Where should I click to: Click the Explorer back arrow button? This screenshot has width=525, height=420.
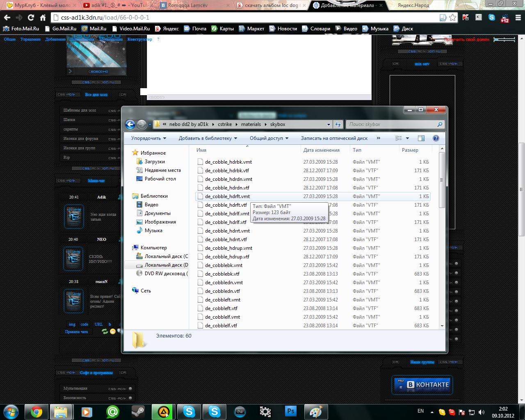pyautogui.click(x=130, y=124)
